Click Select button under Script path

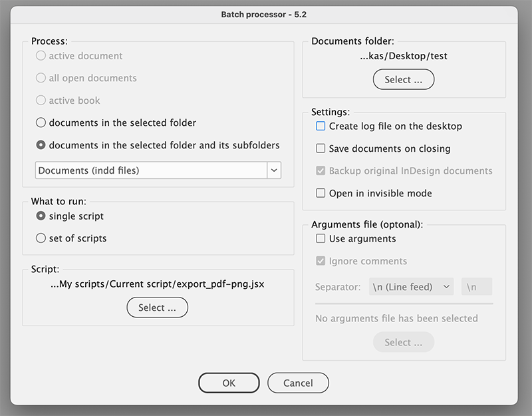tap(157, 308)
